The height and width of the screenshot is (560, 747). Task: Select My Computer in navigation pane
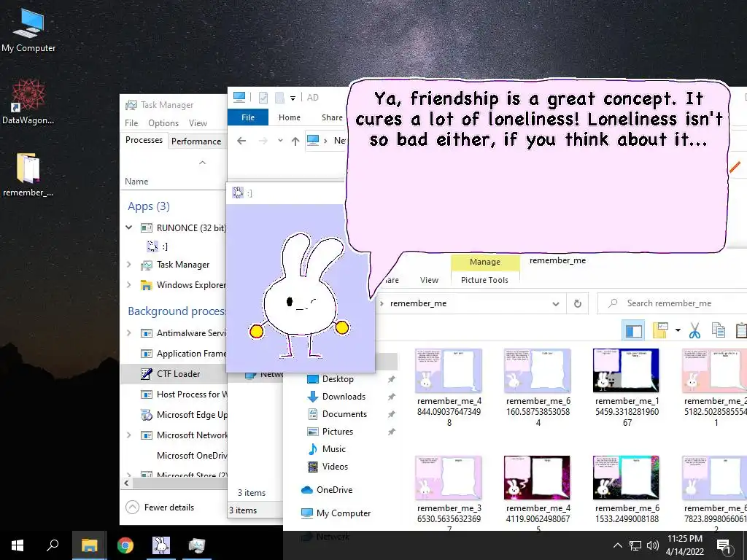point(343,513)
